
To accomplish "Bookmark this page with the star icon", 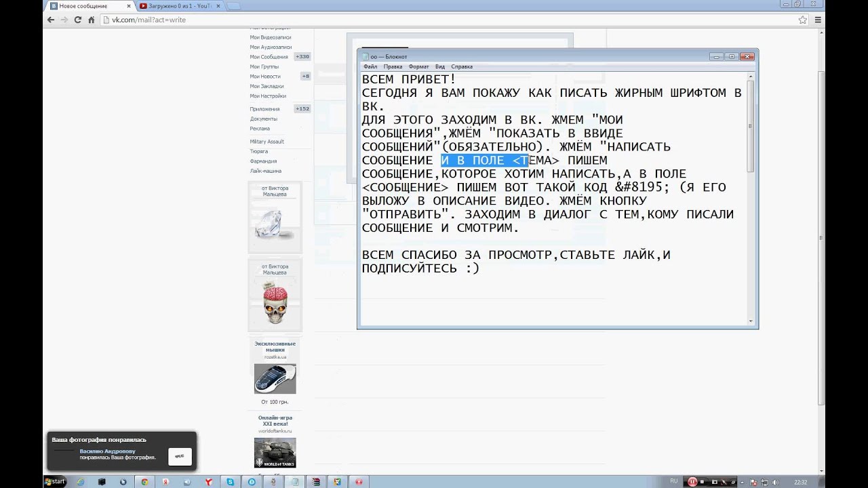I will click(x=803, y=20).
